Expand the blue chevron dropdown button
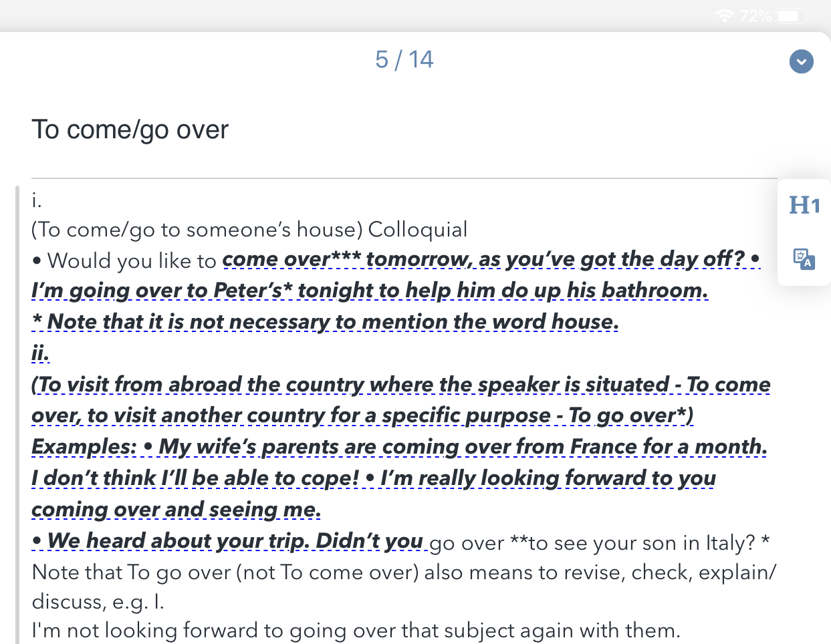Viewport: 831px width, 644px height. click(801, 61)
